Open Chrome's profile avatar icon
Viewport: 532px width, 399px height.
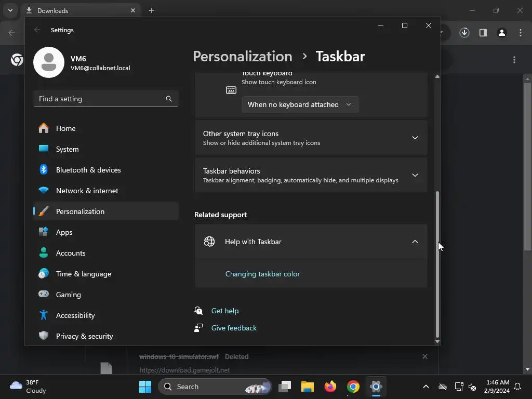point(502,33)
